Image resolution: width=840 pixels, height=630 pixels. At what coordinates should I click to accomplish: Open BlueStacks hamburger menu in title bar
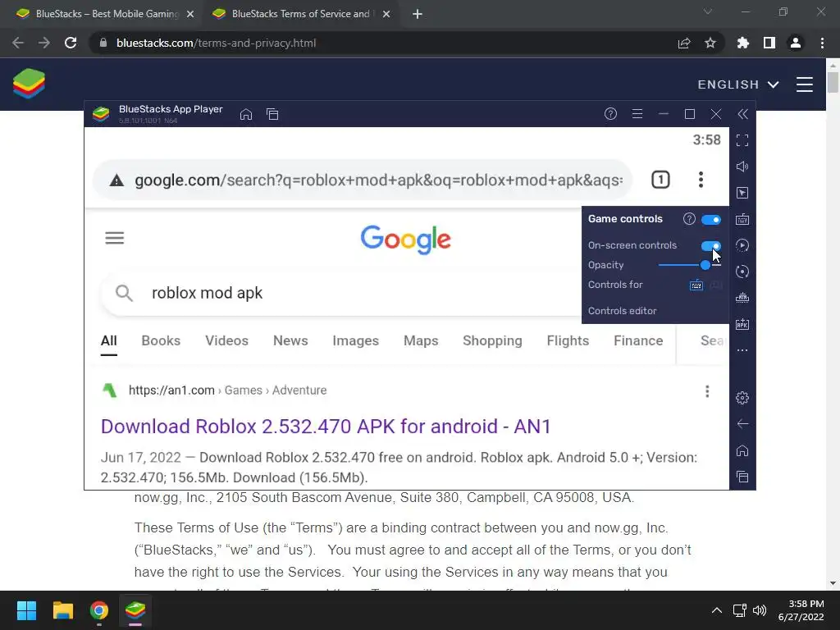(637, 113)
